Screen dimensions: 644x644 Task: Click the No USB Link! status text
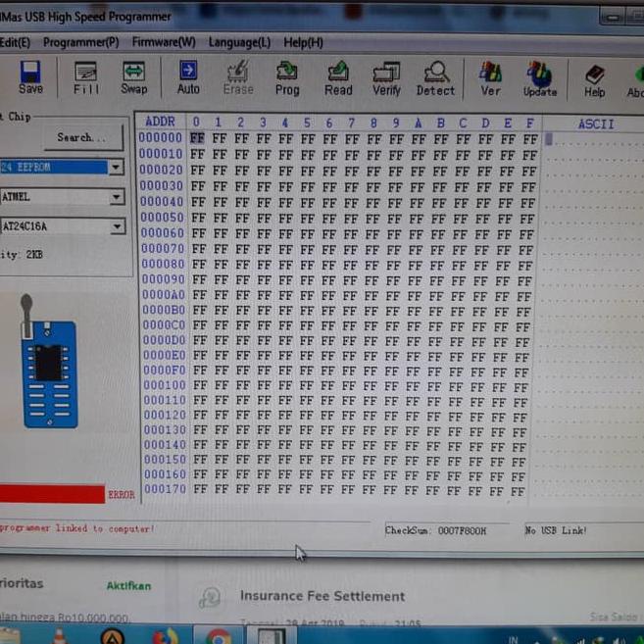tap(556, 530)
